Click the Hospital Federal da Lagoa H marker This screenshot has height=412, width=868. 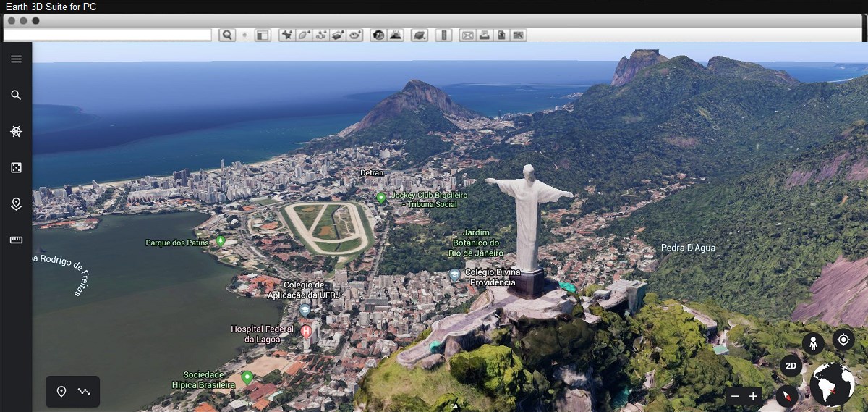point(306,331)
